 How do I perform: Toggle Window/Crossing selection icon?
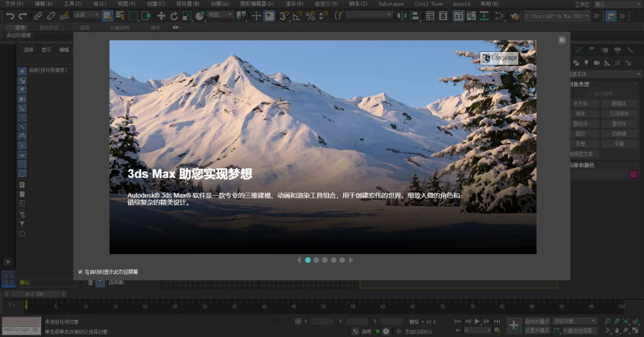point(146,16)
